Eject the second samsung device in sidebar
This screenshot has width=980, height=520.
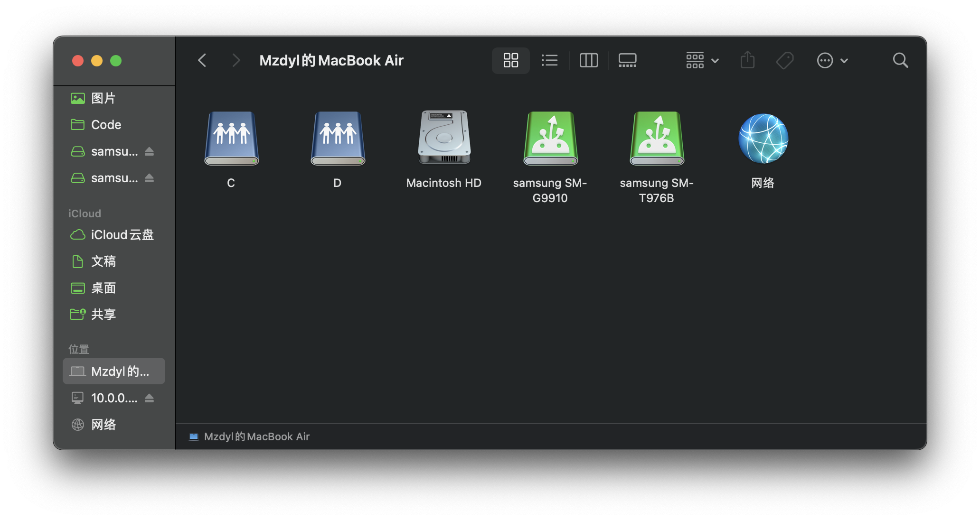(149, 178)
